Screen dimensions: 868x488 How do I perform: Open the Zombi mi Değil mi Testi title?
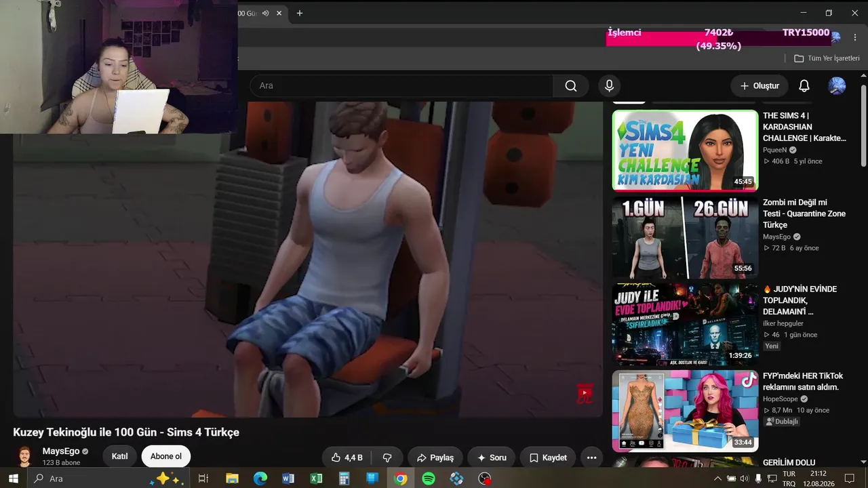[804, 213]
